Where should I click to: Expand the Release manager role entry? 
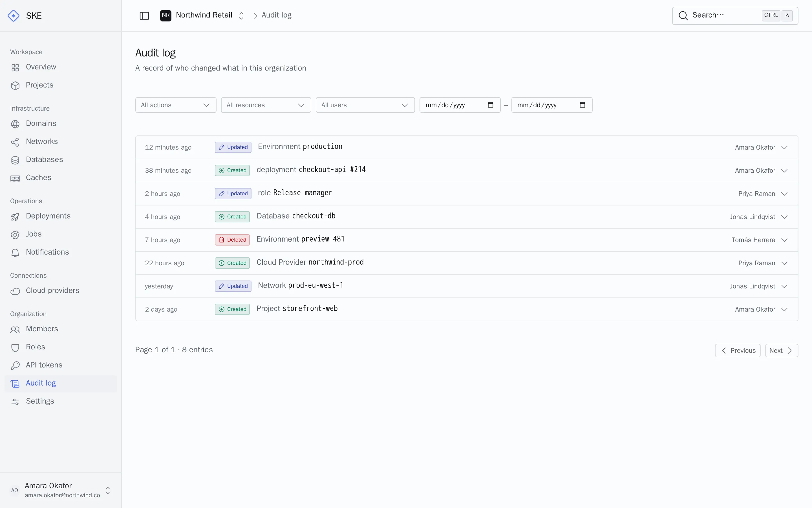[x=784, y=194]
